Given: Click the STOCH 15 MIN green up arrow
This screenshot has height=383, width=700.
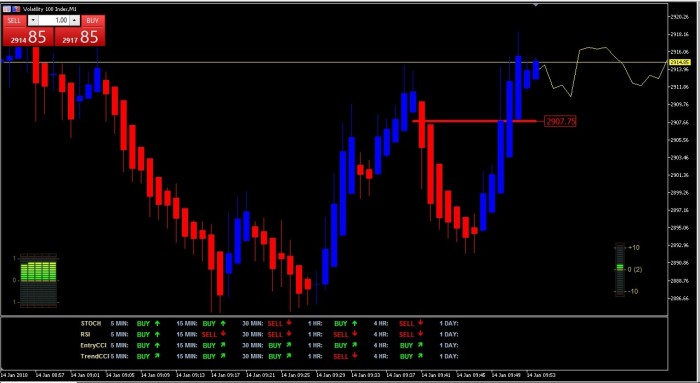Looking at the screenshot, I should (x=223, y=323).
